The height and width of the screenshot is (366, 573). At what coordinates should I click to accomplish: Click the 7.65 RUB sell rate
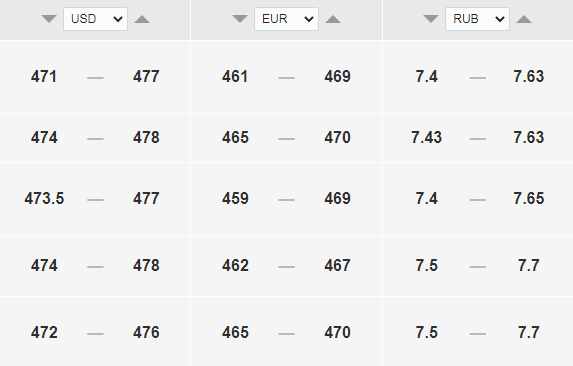pyautogui.click(x=529, y=199)
